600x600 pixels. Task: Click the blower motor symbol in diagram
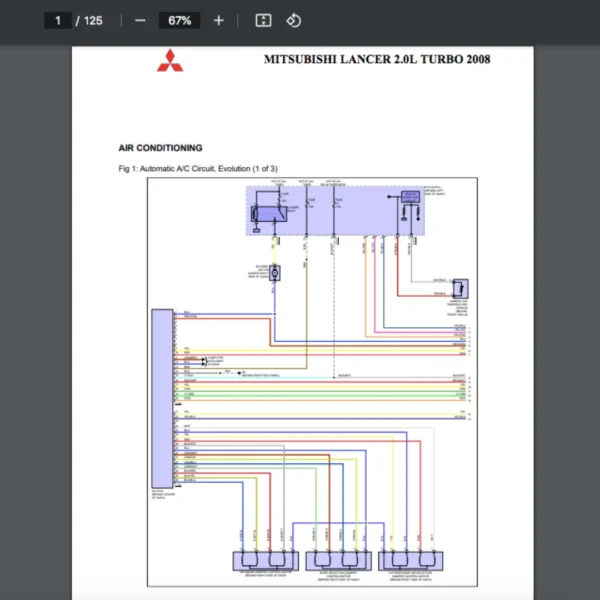click(x=274, y=272)
